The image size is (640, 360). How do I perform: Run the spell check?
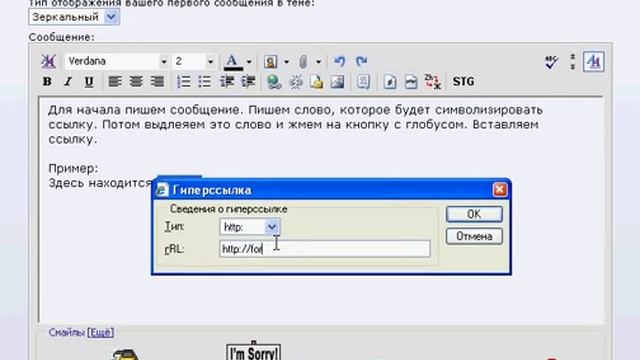click(551, 62)
